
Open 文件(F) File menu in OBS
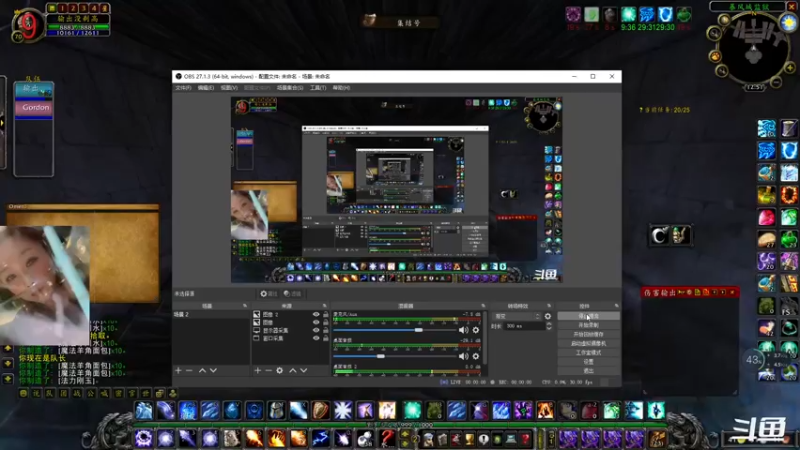pyautogui.click(x=183, y=88)
